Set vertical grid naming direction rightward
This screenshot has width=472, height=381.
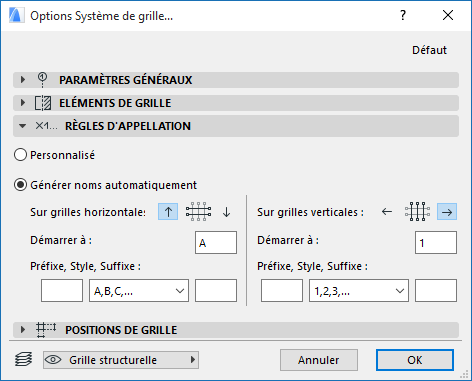pos(447,212)
